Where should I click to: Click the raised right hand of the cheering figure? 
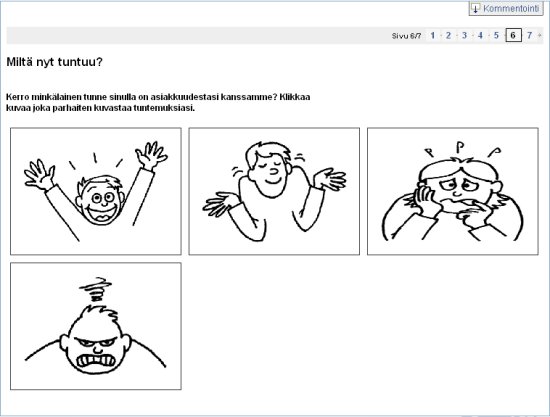(x=151, y=155)
